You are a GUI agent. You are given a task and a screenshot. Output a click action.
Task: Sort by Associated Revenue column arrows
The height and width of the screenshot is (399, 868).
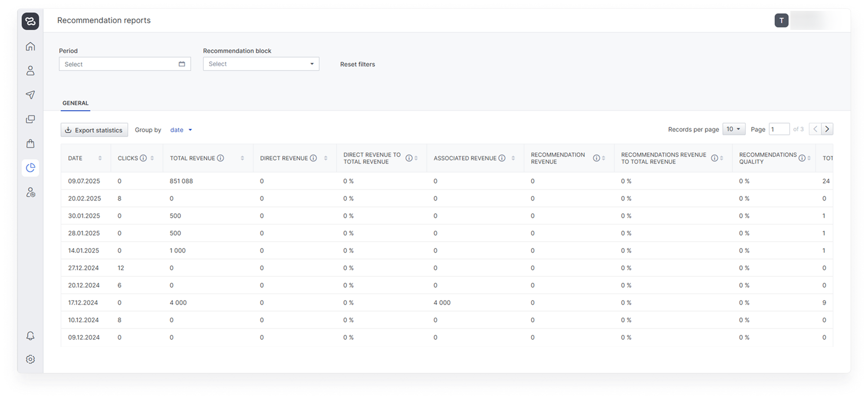pos(513,158)
